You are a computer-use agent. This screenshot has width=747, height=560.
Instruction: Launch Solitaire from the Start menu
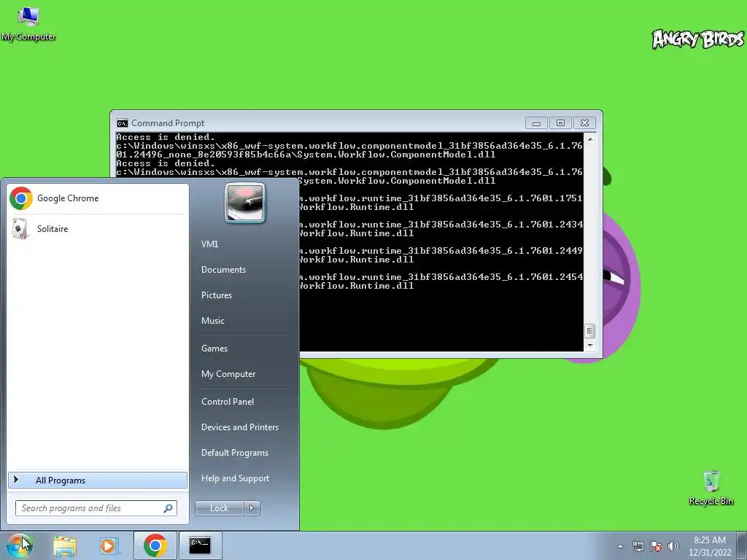pyautogui.click(x=98, y=228)
